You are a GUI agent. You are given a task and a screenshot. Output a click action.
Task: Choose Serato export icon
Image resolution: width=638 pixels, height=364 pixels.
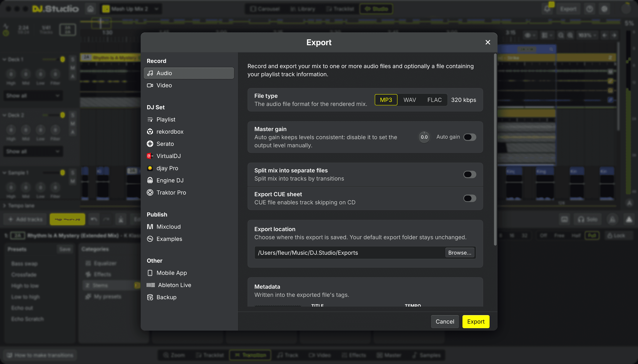point(150,144)
